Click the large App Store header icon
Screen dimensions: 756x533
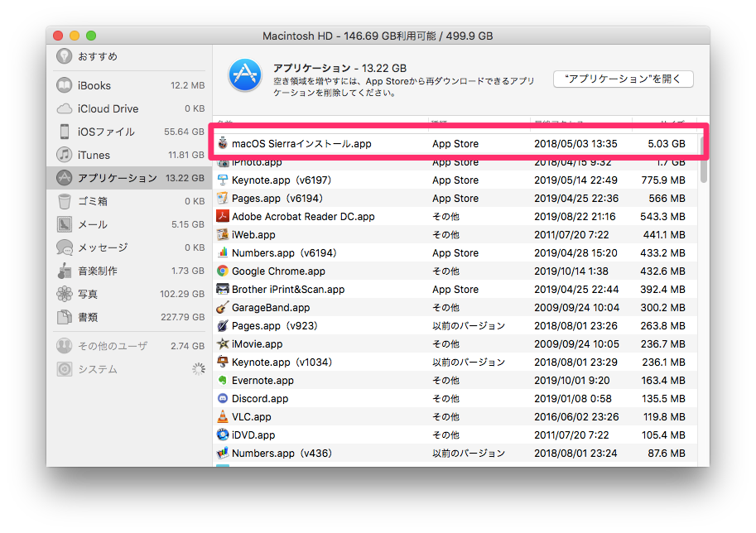click(x=245, y=75)
